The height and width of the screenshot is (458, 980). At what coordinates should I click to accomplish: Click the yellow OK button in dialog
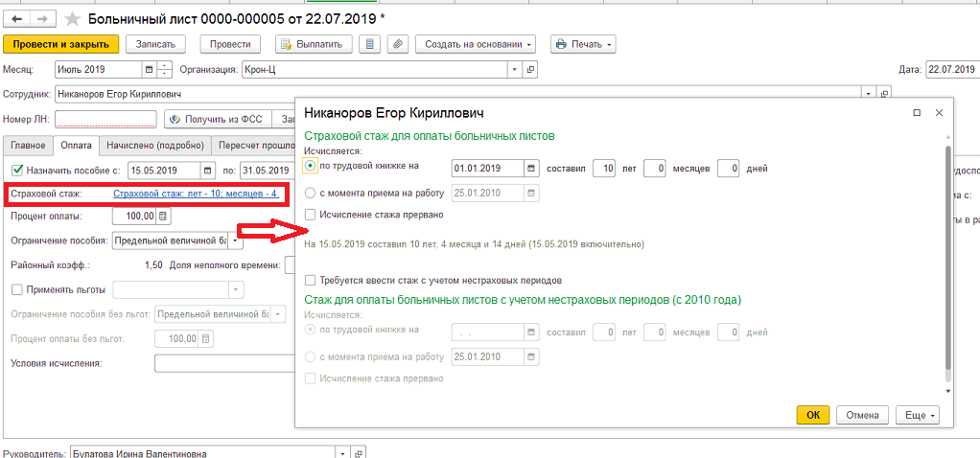tap(813, 416)
